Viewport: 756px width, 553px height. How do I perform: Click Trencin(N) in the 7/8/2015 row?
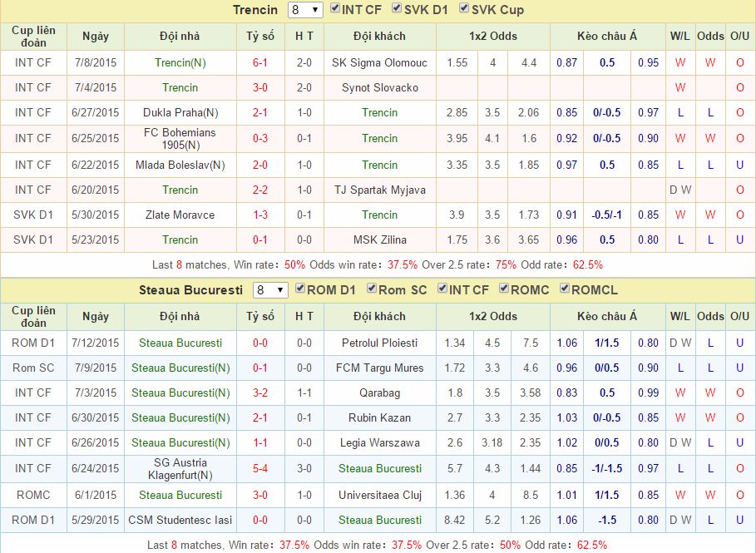click(x=180, y=62)
